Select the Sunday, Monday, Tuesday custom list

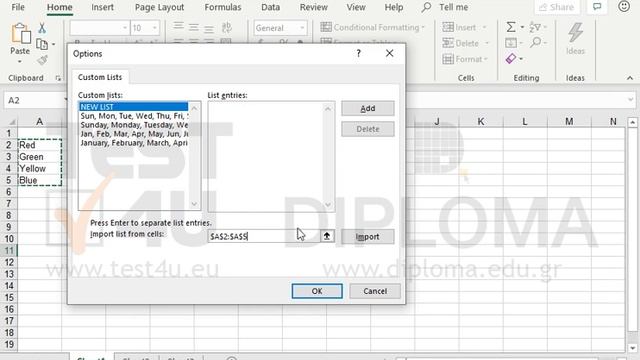pos(134,125)
